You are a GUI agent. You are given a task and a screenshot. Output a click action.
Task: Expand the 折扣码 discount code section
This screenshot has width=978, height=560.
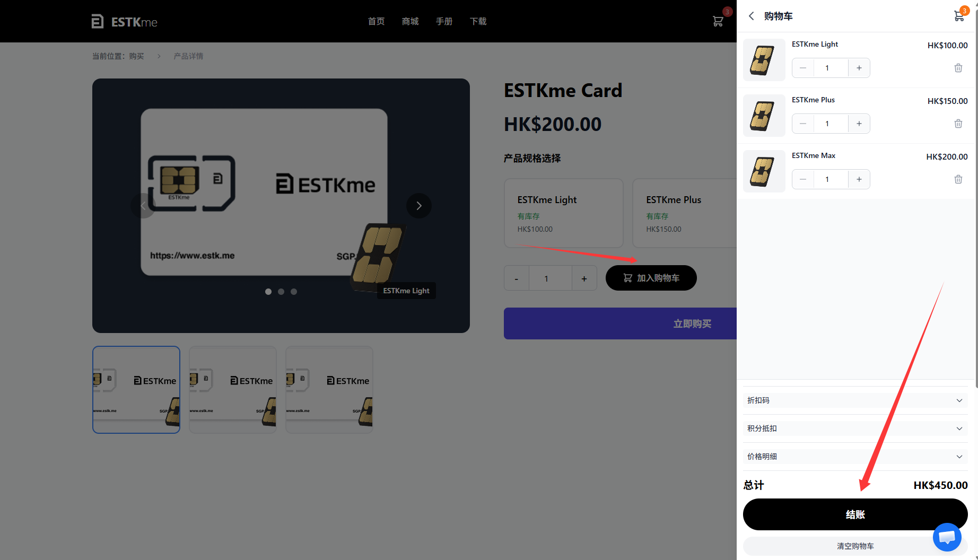[855, 400]
